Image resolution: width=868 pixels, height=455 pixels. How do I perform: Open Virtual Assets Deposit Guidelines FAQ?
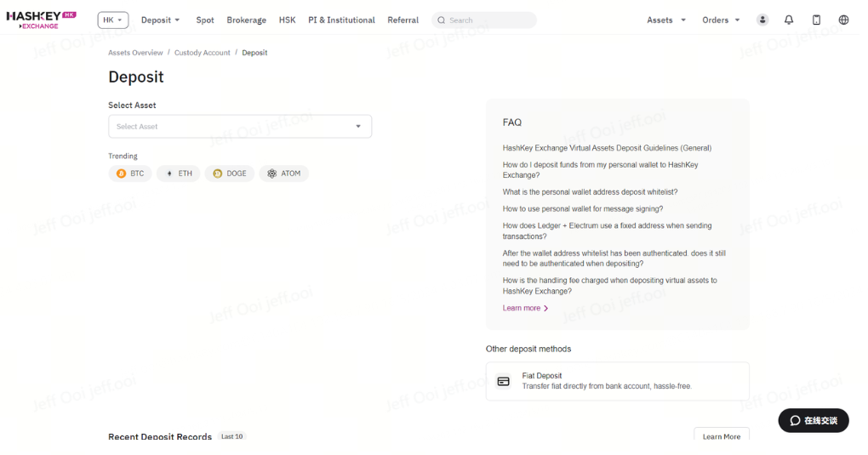(607, 148)
